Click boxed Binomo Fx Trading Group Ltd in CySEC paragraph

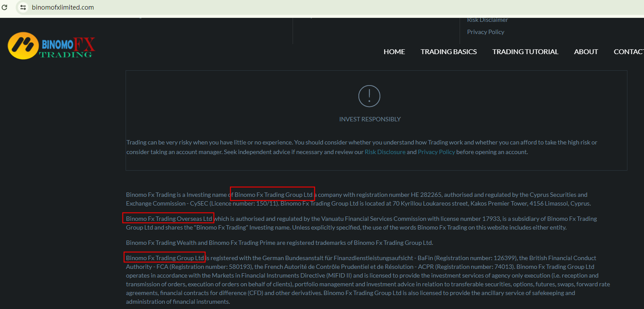coord(273,195)
